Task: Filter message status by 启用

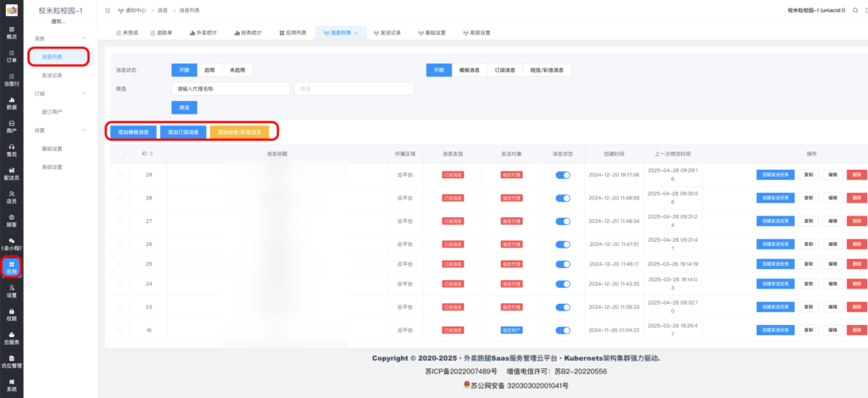Action: click(209, 70)
